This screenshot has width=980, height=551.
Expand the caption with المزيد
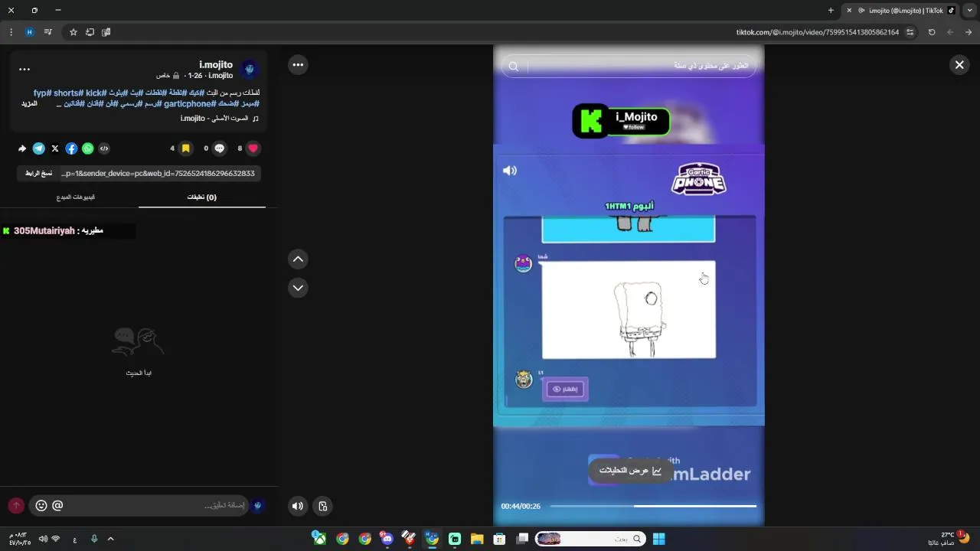tap(29, 103)
